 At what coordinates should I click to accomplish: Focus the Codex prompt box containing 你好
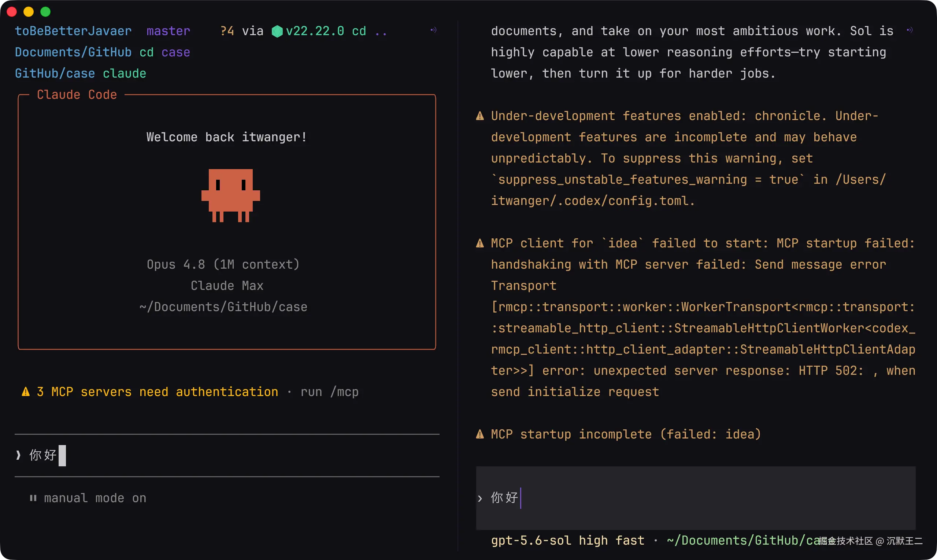click(696, 498)
